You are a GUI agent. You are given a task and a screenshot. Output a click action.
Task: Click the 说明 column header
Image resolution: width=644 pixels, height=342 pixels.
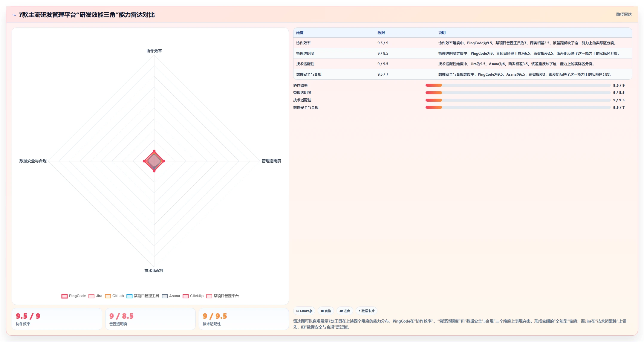[x=442, y=33]
